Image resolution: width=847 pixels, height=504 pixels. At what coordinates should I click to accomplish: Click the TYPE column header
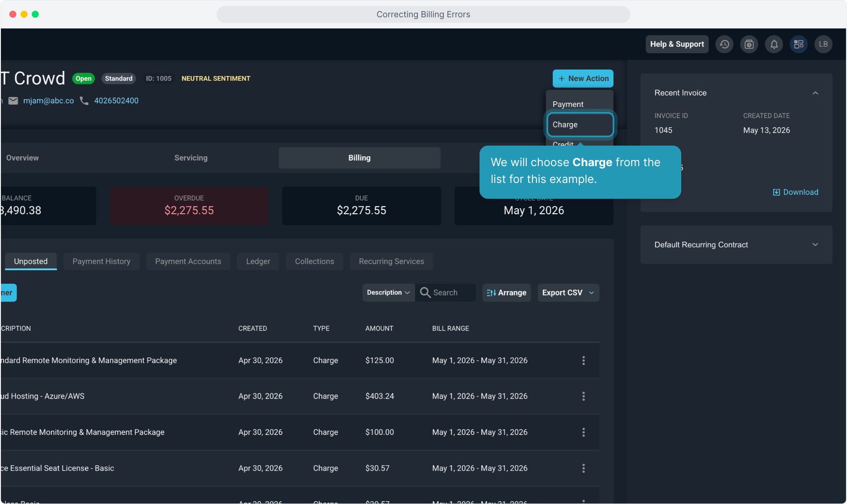321,329
